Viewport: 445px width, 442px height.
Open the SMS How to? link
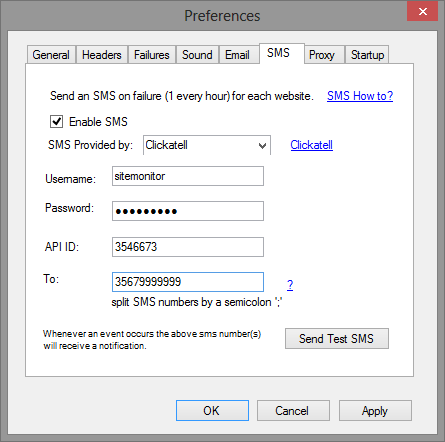(x=360, y=96)
